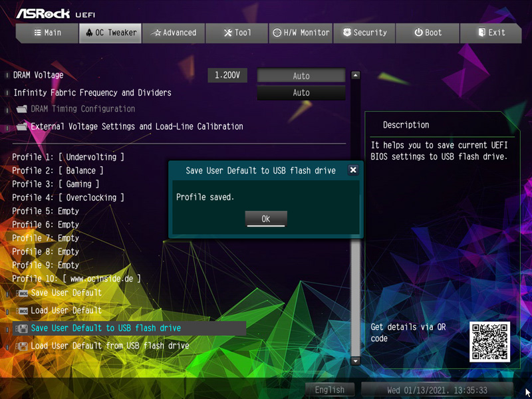The width and height of the screenshot is (532, 399).
Task: Click the ASRock UEFI logo
Action: point(56,14)
